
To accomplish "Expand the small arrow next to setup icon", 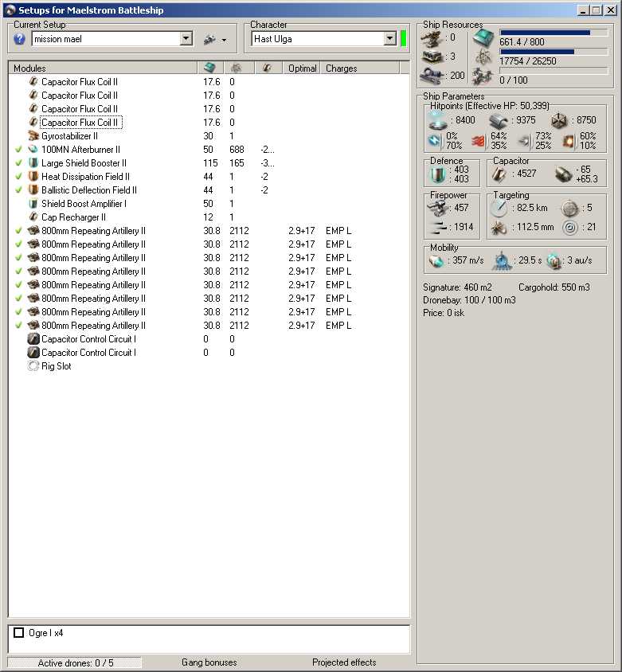I will (x=224, y=41).
